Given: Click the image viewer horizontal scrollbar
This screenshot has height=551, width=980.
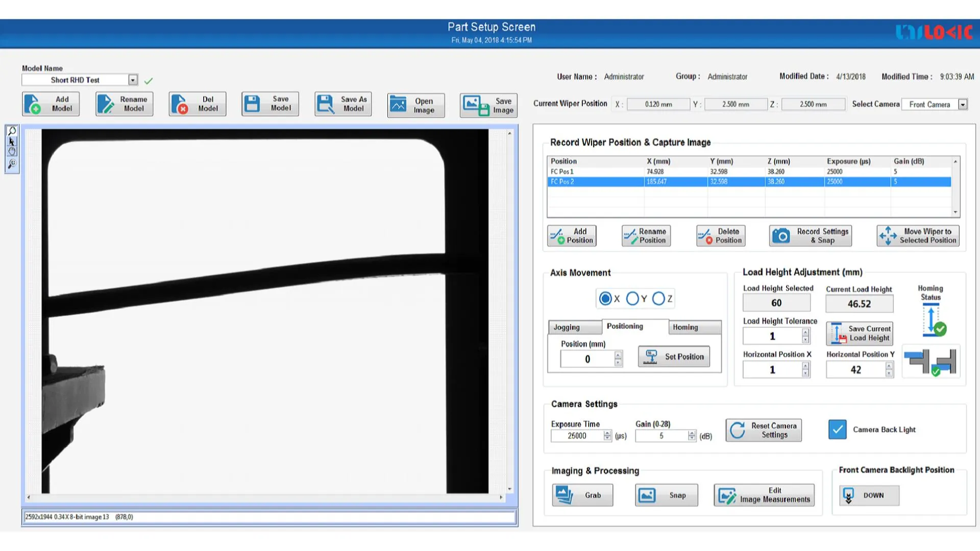Looking at the screenshot, I should click(264, 497).
